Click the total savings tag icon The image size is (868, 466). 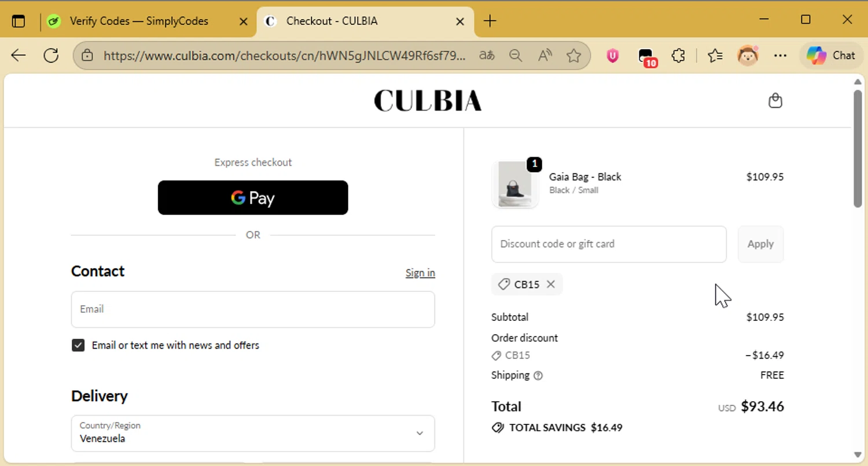pyautogui.click(x=498, y=428)
